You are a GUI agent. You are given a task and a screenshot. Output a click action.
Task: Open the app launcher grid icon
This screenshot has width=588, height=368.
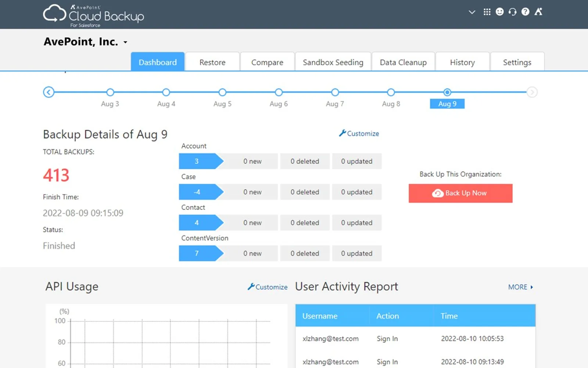pyautogui.click(x=487, y=12)
